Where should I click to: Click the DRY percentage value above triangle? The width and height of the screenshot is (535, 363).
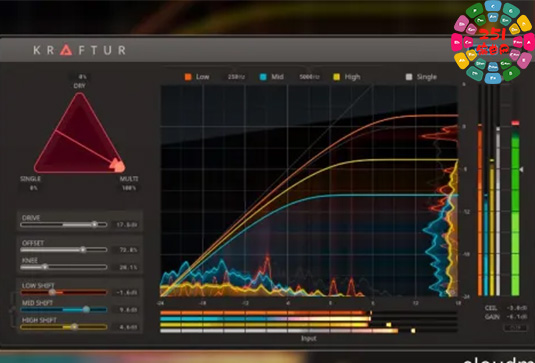82,76
